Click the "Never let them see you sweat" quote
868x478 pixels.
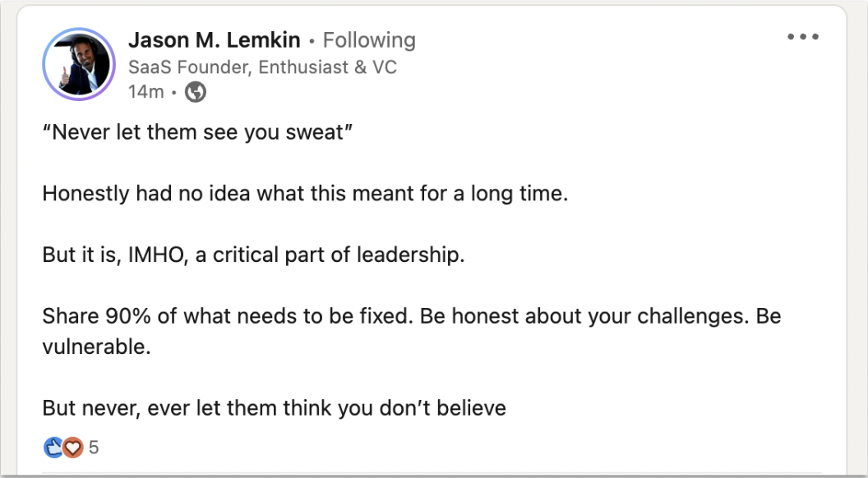[x=197, y=133]
